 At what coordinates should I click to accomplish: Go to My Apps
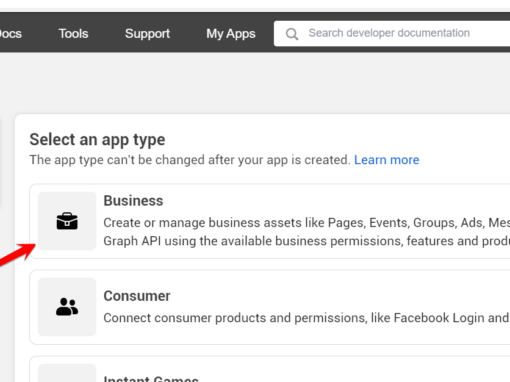point(231,34)
